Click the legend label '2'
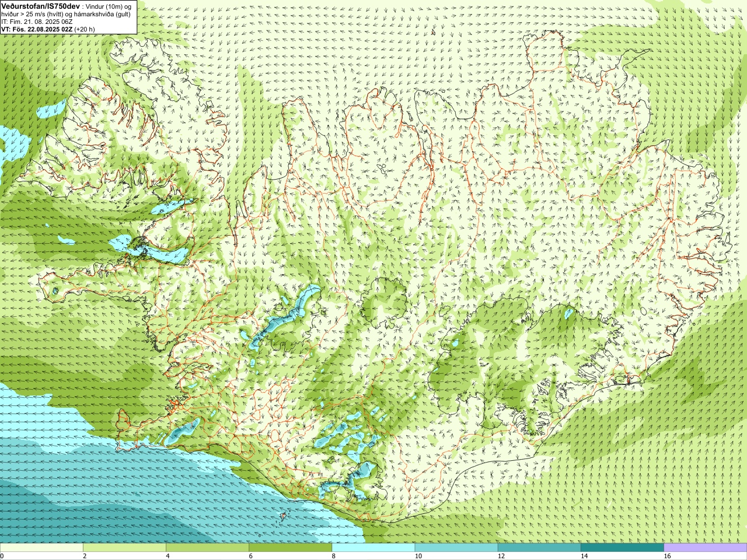747x560 pixels. point(85,556)
